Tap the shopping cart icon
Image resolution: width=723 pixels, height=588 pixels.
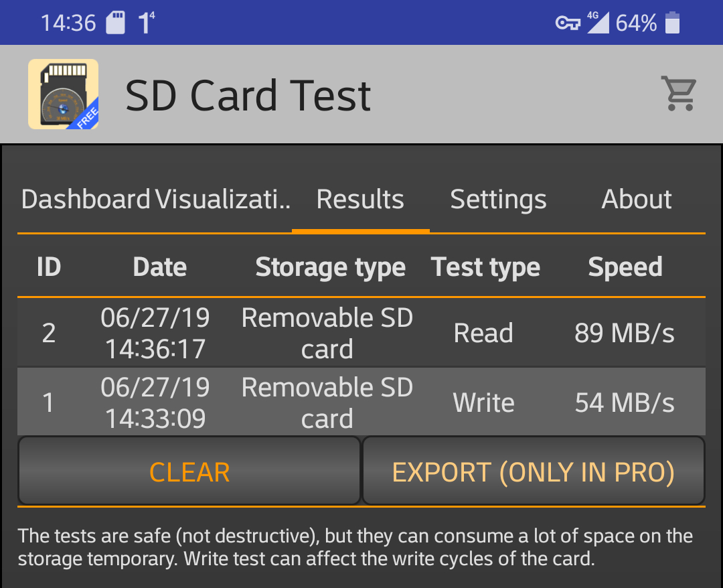(x=679, y=94)
